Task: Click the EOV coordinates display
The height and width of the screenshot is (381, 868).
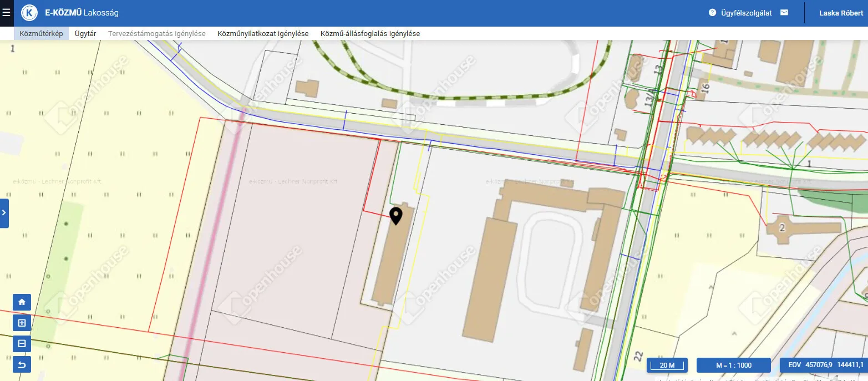Action: tap(824, 365)
